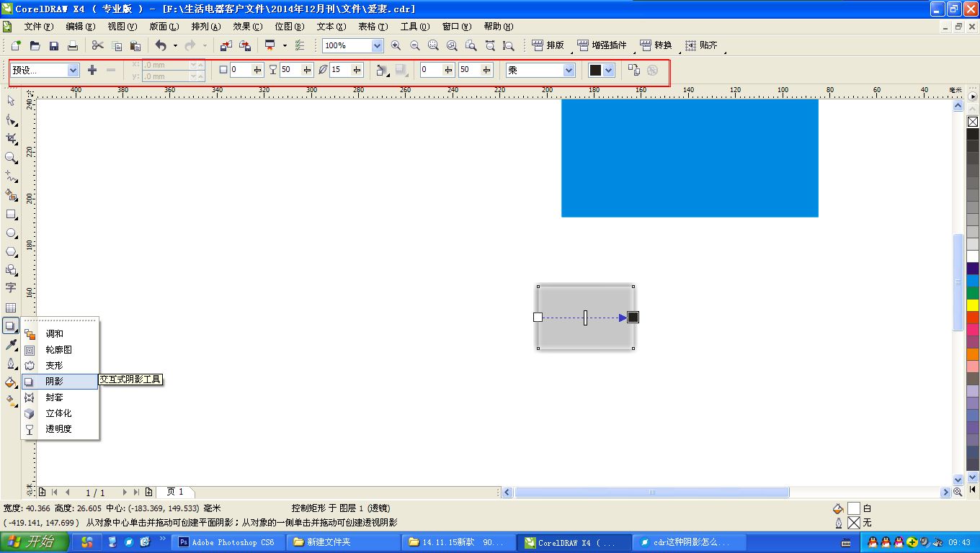The image size is (980, 553).
Task: Select the Pick tool arrow
Action: click(11, 101)
